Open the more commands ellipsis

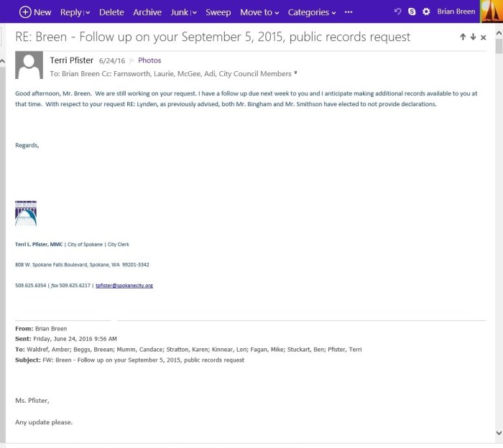349,12
